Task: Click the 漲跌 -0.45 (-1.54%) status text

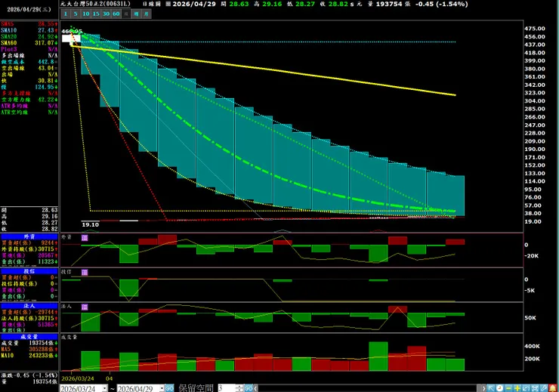Action: tap(29, 375)
